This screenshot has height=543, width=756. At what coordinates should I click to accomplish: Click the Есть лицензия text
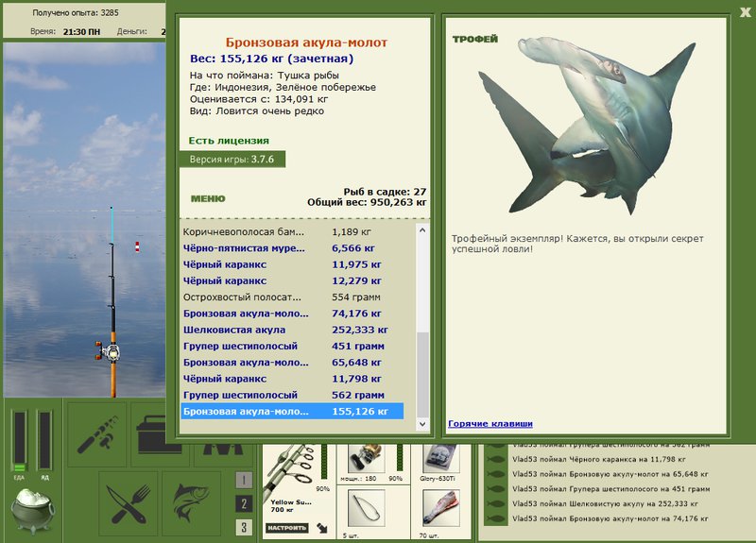coord(229,141)
